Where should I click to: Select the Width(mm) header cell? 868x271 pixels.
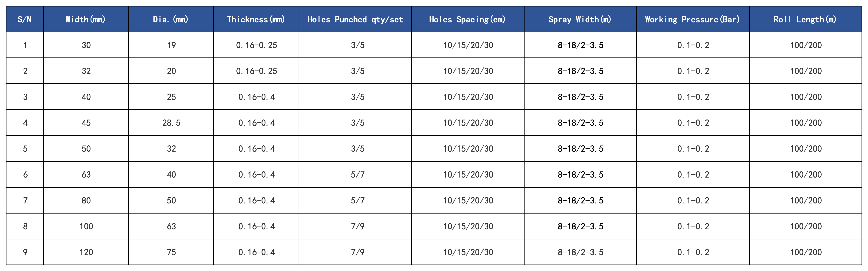pos(86,19)
